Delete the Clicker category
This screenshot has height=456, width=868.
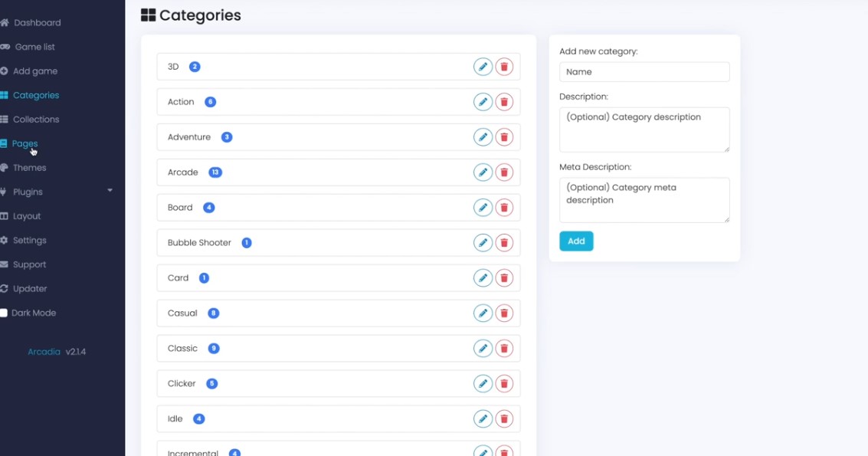click(504, 383)
